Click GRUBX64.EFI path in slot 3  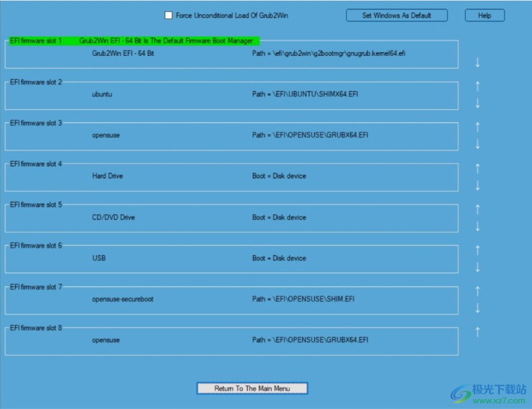310,135
